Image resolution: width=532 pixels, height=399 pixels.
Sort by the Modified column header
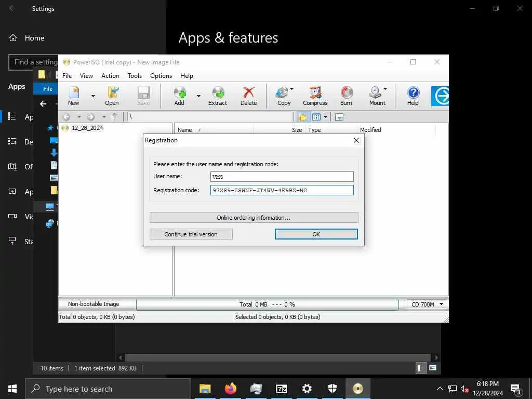(x=396, y=130)
